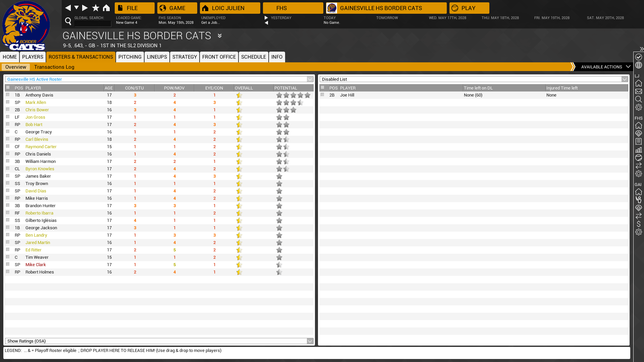Screen dimensions: 644x362
Task: Click the checkmark circle icon in sidebar
Action: [x=638, y=57]
